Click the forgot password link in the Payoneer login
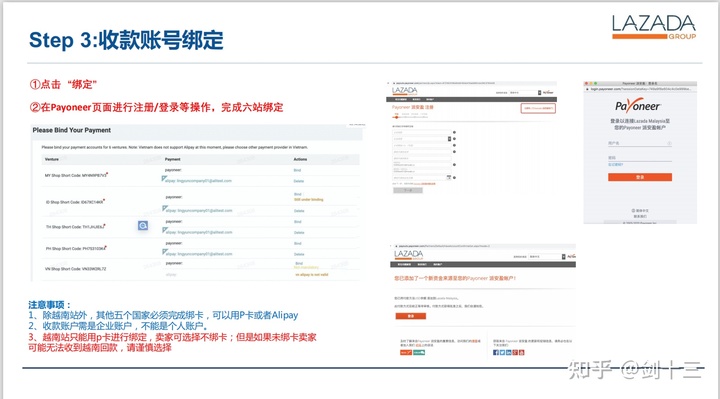This screenshot has width=720, height=399. [x=616, y=164]
